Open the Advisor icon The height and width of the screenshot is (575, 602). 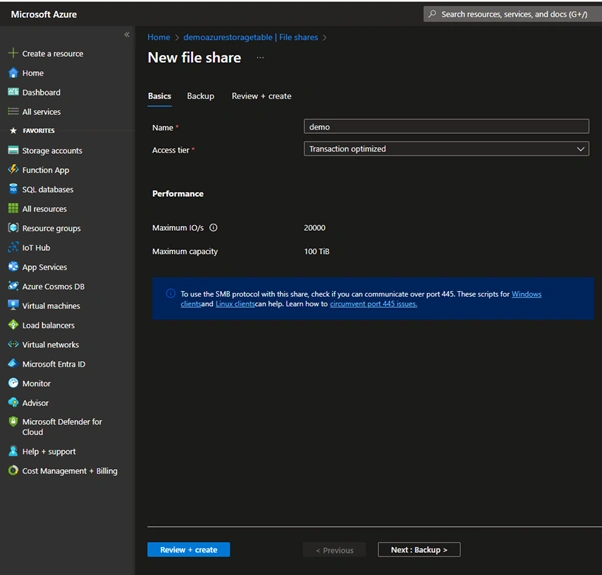coord(13,402)
